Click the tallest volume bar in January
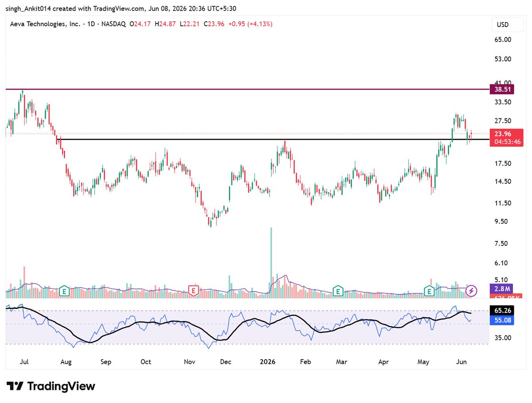 pyautogui.click(x=271, y=262)
